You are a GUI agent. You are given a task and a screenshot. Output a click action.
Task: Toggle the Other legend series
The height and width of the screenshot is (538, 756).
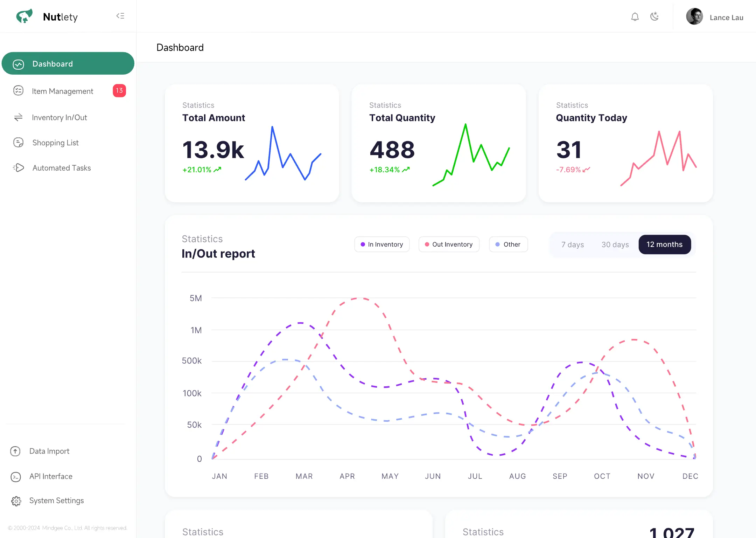point(508,244)
